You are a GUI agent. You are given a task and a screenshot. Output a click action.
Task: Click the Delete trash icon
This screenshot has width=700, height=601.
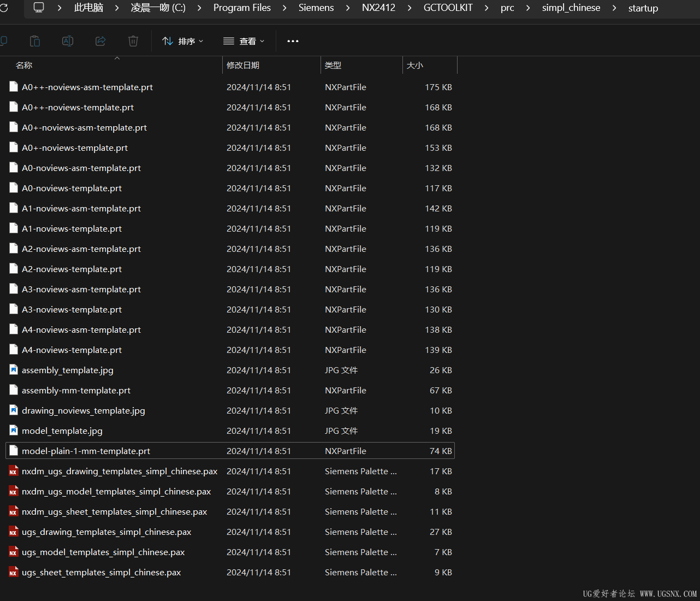click(133, 41)
